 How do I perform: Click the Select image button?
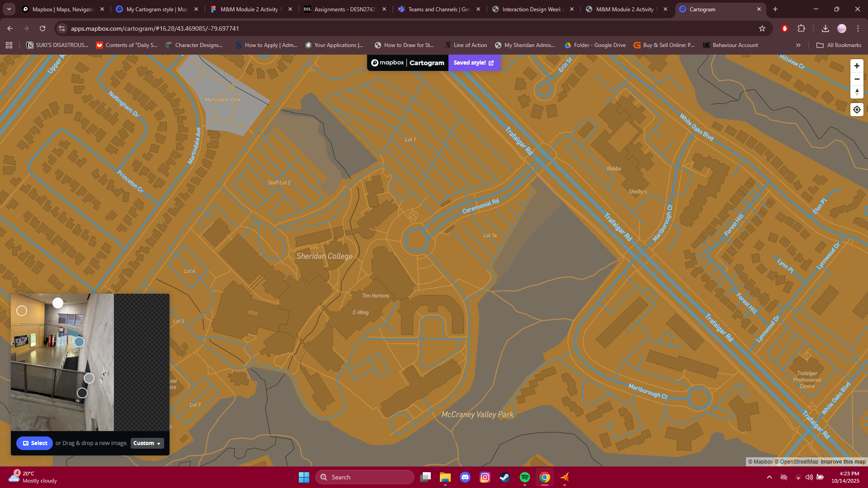coord(35,443)
